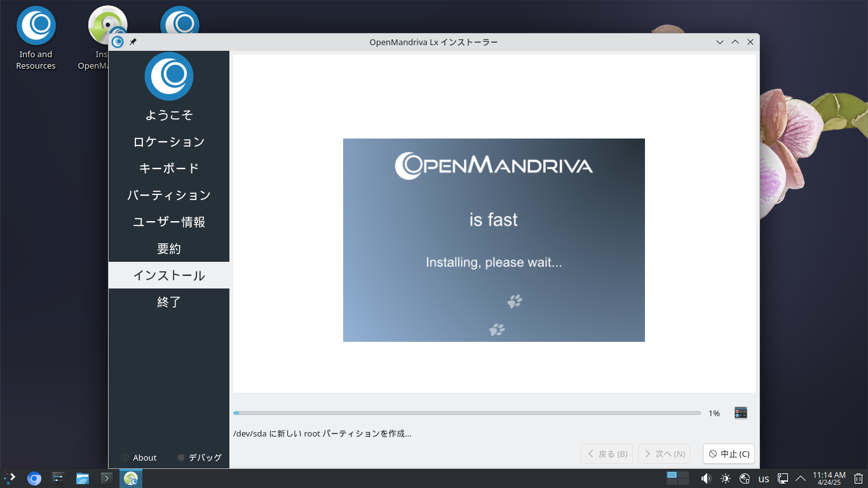Click the 戻る (B) back button
Screen dimensions: 868x488
point(607,454)
